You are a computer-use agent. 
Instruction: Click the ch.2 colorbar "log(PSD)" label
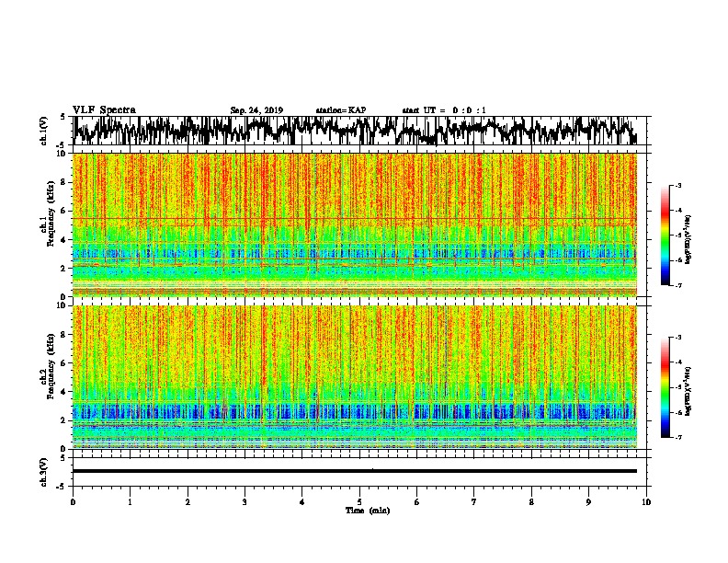click(x=688, y=391)
